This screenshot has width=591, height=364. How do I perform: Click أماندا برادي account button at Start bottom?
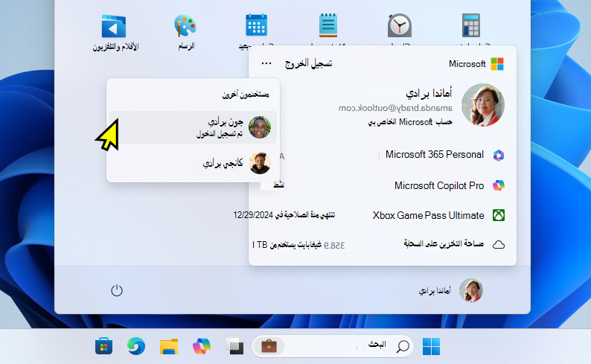click(450, 290)
